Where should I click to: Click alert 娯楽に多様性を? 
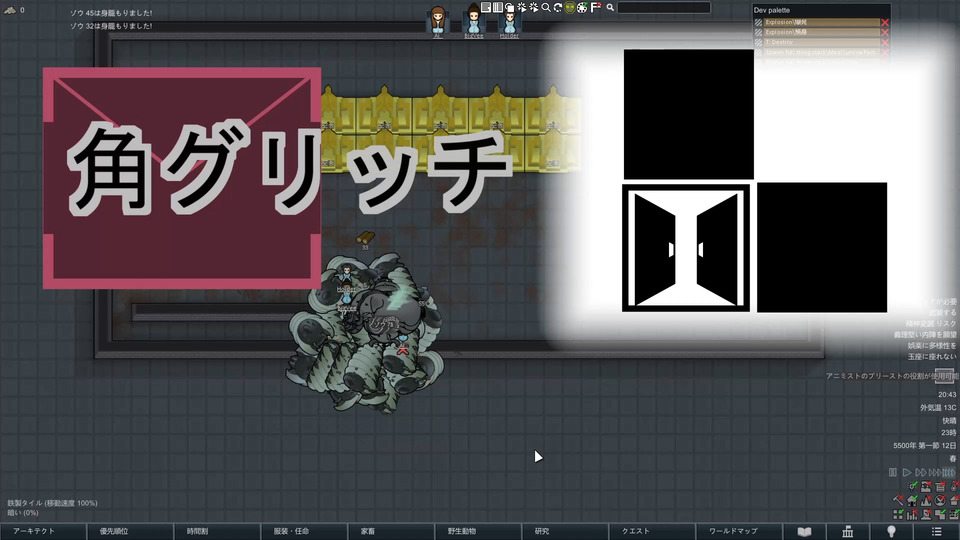pyautogui.click(x=932, y=345)
